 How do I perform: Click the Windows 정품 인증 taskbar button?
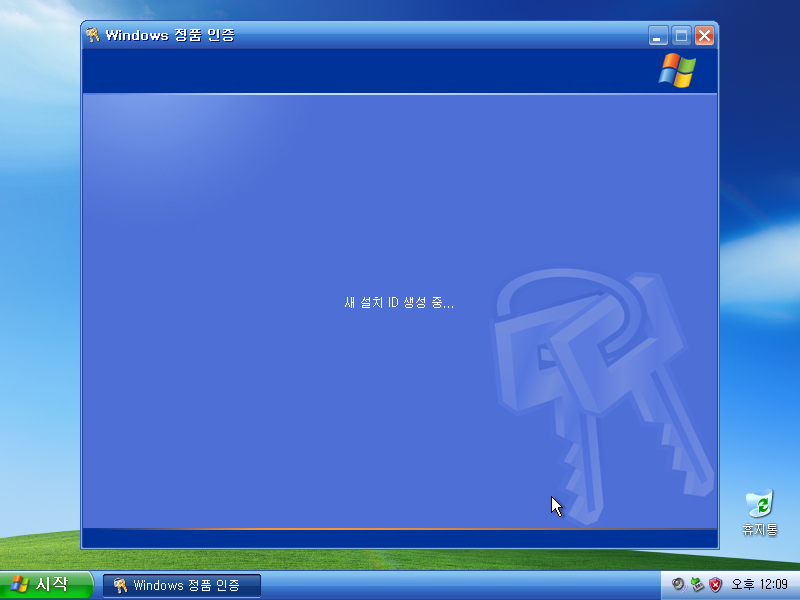pyautogui.click(x=182, y=585)
